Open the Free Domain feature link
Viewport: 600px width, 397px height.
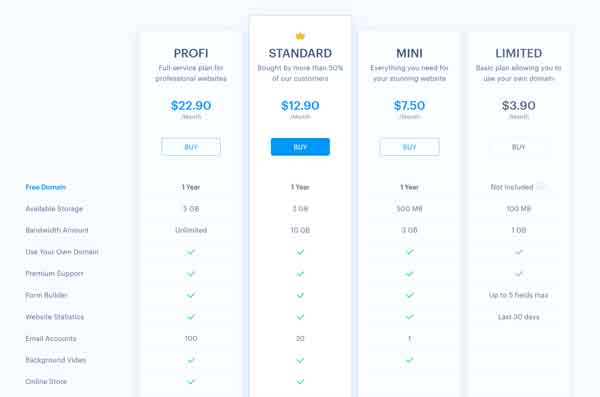(46, 187)
